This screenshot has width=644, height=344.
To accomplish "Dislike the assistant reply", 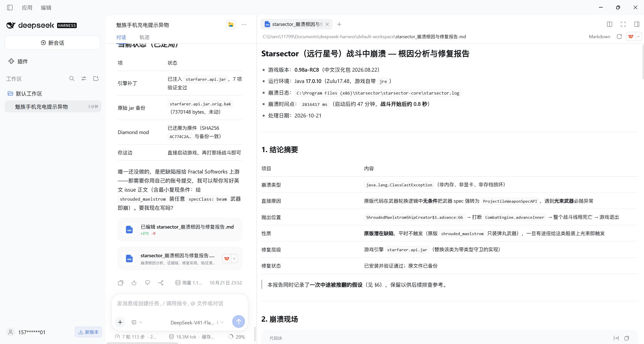I will pos(148,283).
